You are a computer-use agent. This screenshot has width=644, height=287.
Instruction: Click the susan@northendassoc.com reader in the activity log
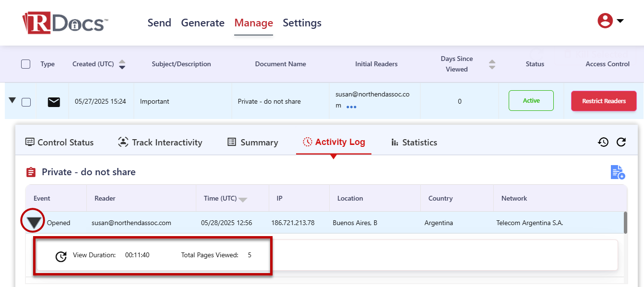pyautogui.click(x=131, y=223)
